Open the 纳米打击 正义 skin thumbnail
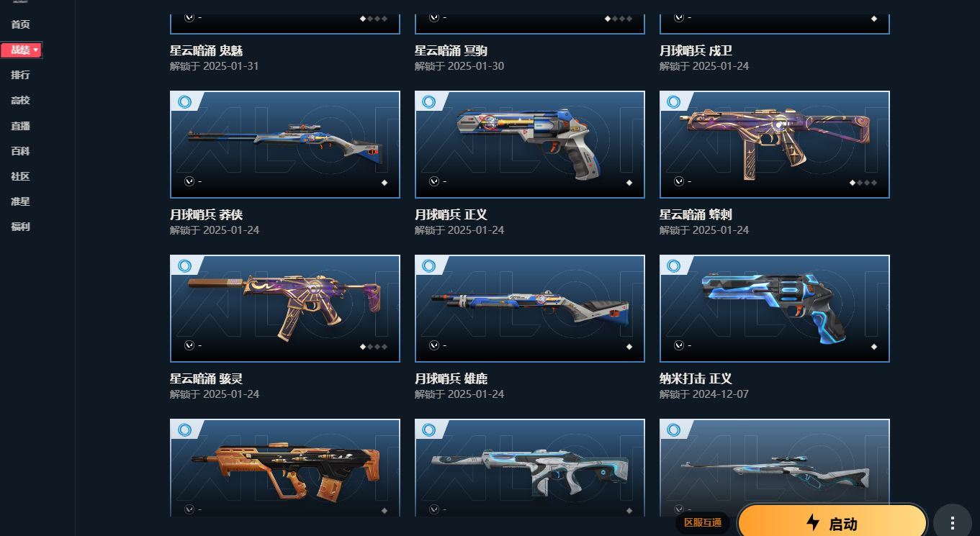 point(775,309)
